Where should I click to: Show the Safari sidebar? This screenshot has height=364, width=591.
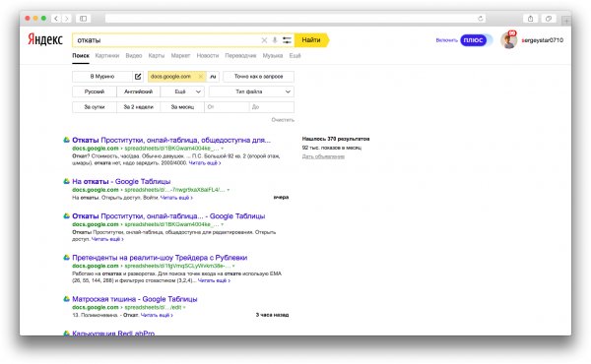pos(84,18)
